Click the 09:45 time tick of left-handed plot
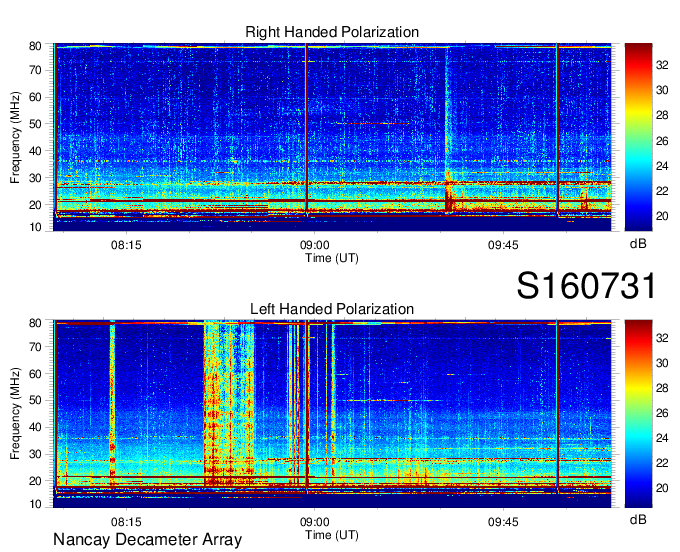Viewport: 680px width, 552px height. 503,522
